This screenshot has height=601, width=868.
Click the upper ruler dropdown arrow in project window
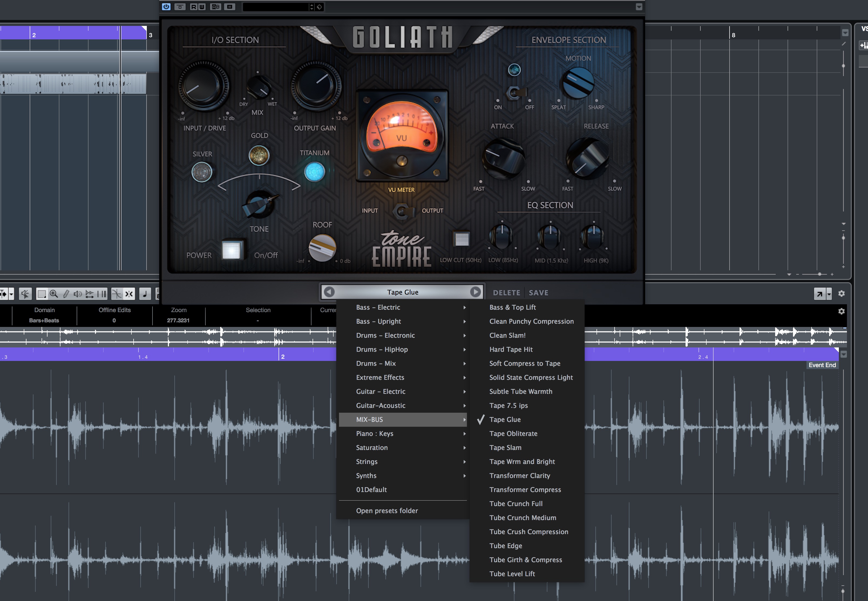pos(845,33)
